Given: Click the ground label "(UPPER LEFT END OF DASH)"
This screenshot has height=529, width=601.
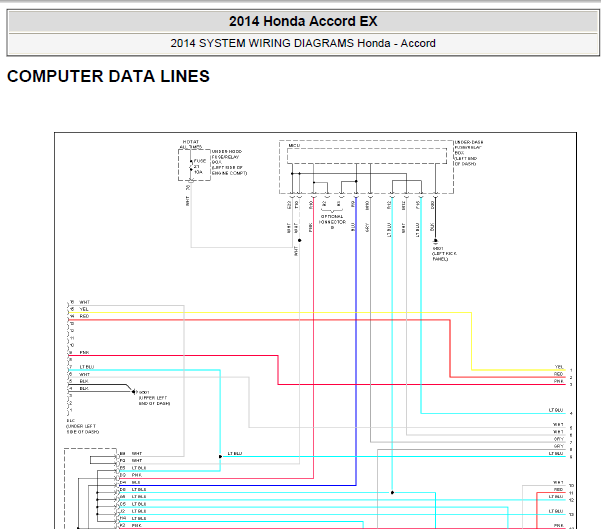Looking at the screenshot, I should tap(154, 401).
